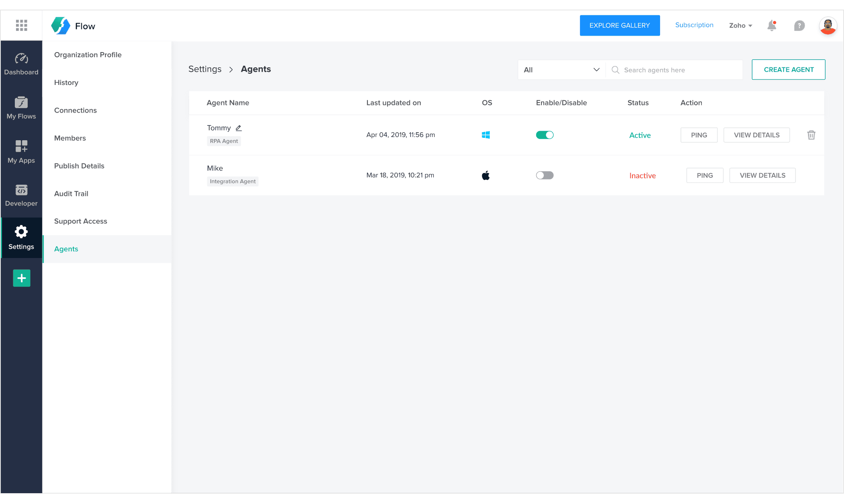Open the Zoho organization dropdown
844x504 pixels.
pos(740,26)
